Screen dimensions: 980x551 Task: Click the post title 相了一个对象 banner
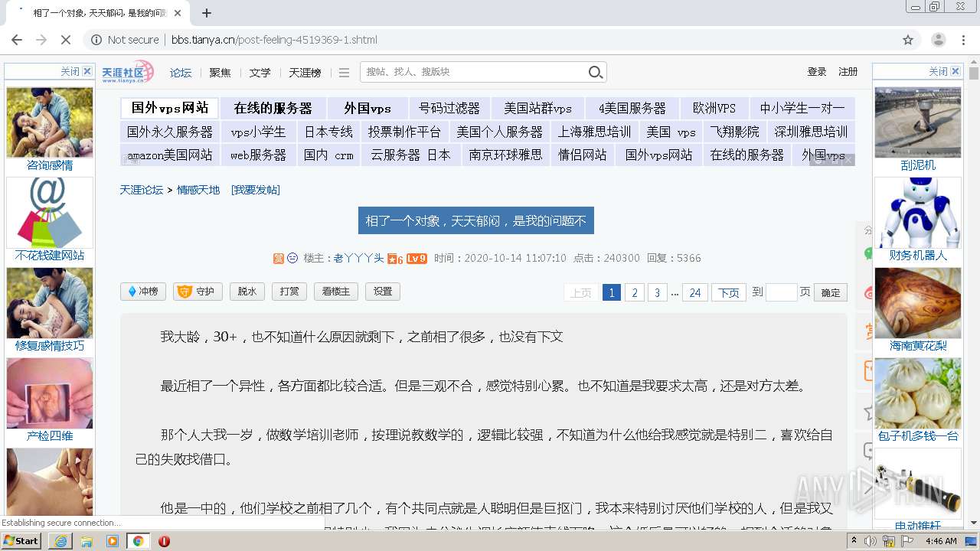coord(475,221)
